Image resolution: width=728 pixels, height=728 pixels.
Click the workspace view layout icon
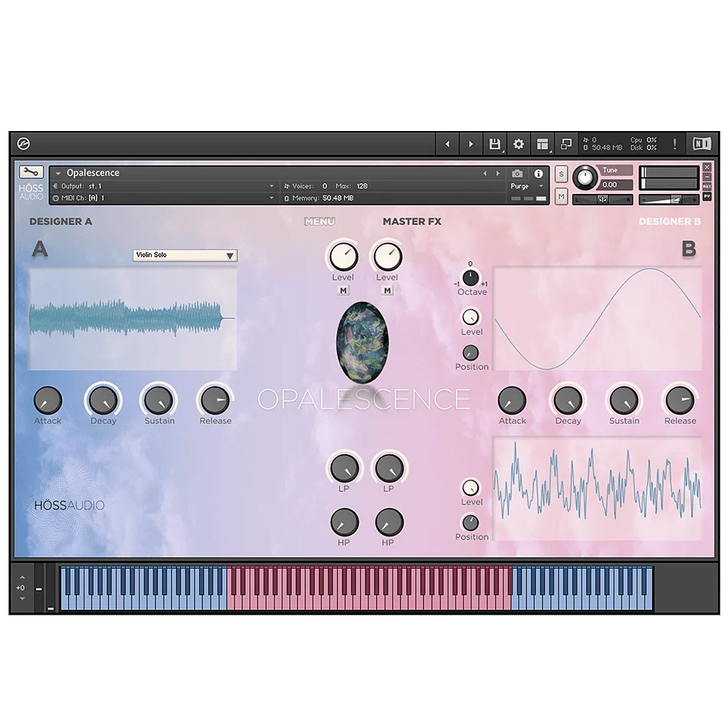click(542, 143)
